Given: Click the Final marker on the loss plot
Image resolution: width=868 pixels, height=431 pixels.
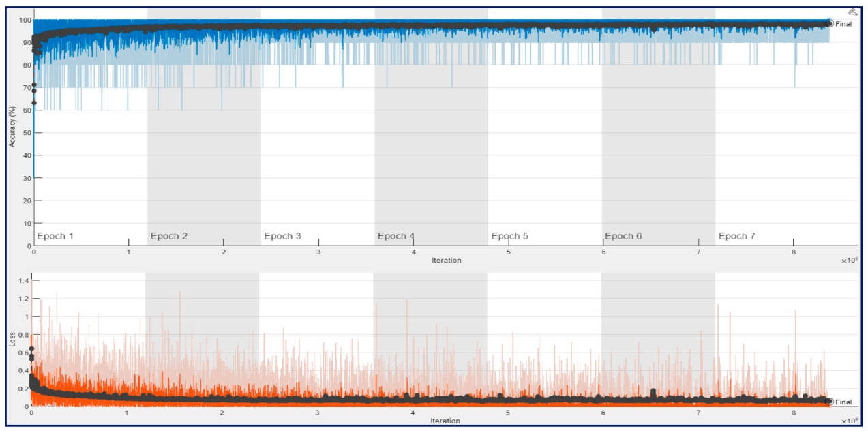Looking at the screenshot, I should click(828, 402).
